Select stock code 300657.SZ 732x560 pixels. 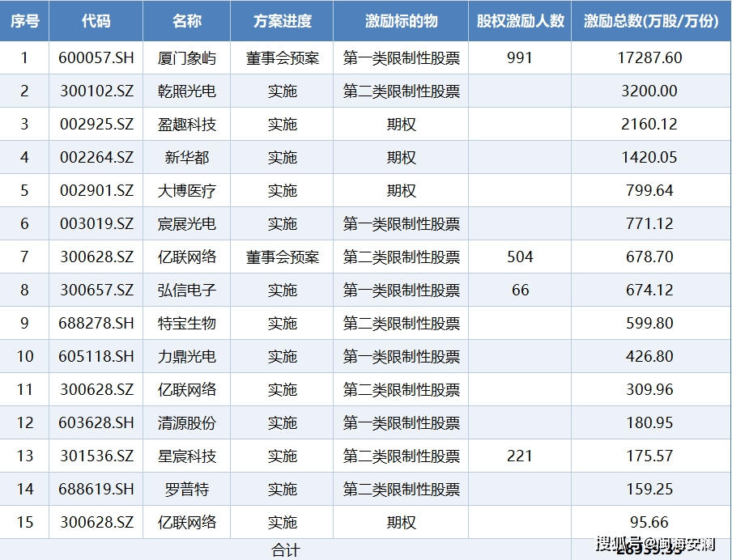click(96, 290)
